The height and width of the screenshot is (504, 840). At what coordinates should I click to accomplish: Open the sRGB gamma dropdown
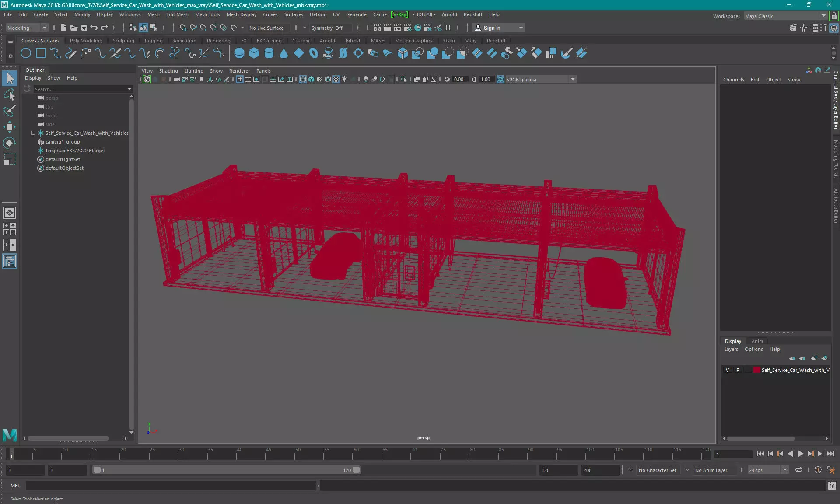click(x=541, y=79)
